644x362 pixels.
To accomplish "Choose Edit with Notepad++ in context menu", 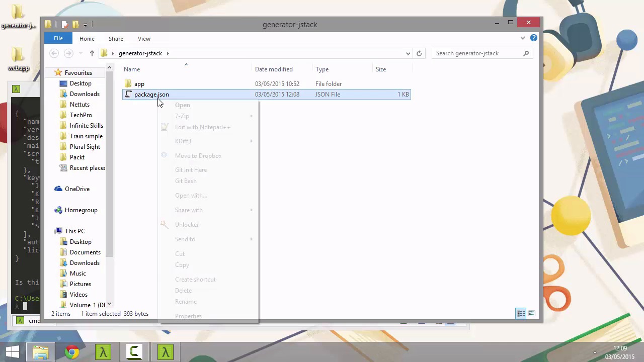I will [x=202, y=127].
